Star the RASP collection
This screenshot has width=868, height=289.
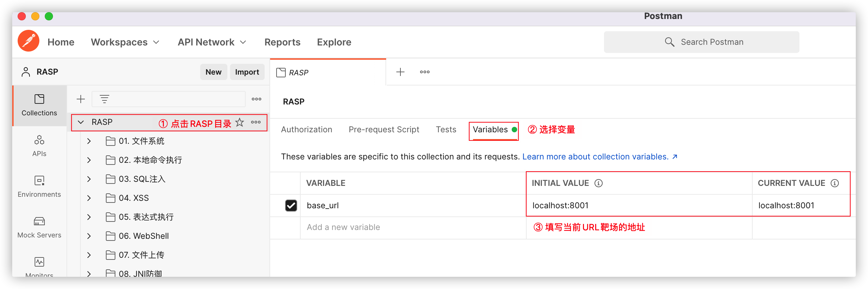click(x=240, y=122)
